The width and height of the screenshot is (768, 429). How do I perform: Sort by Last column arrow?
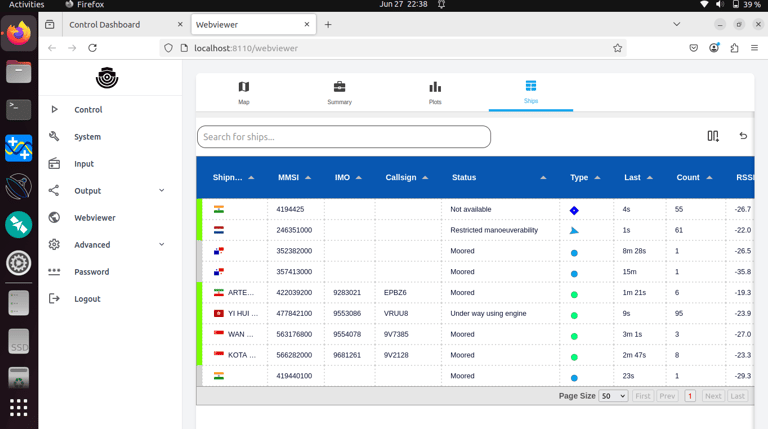tap(650, 178)
